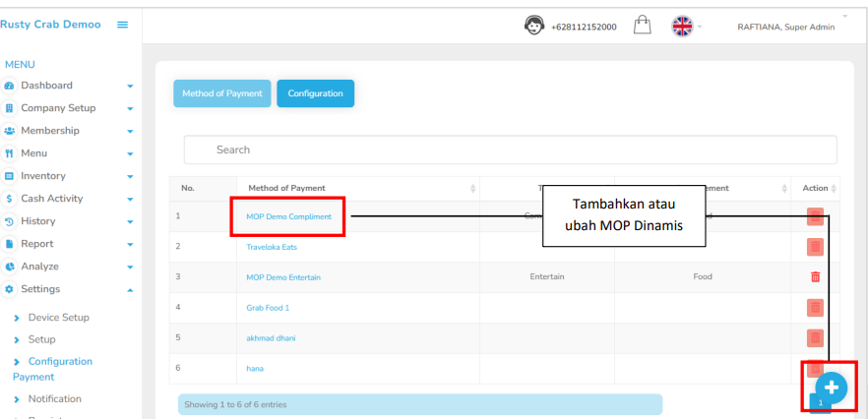Delete the akhmad dhani row

click(x=815, y=338)
